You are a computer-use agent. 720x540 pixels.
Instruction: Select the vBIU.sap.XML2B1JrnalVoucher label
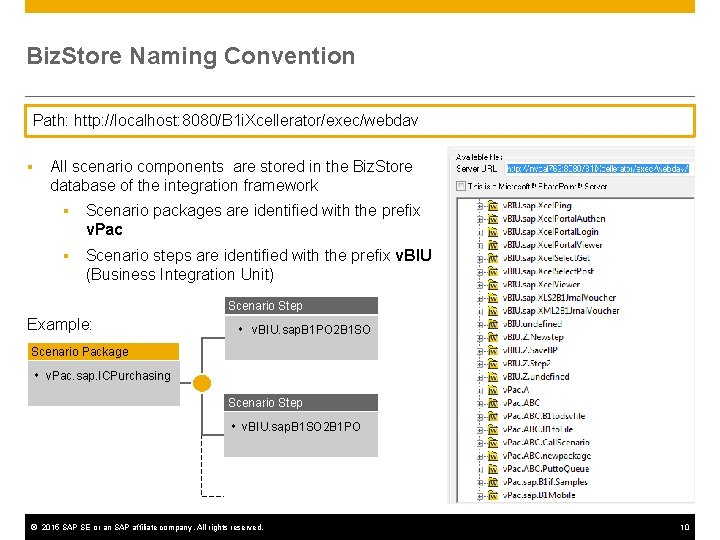pos(561,311)
